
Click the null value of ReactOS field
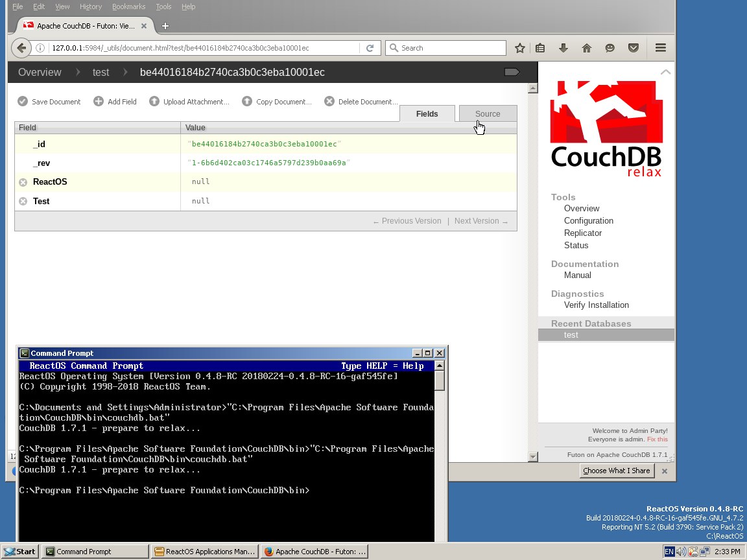click(200, 181)
